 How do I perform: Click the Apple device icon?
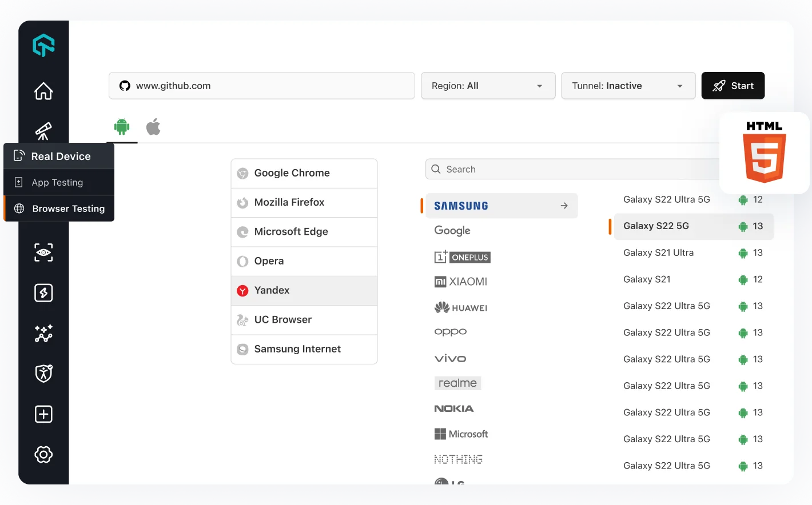(153, 127)
